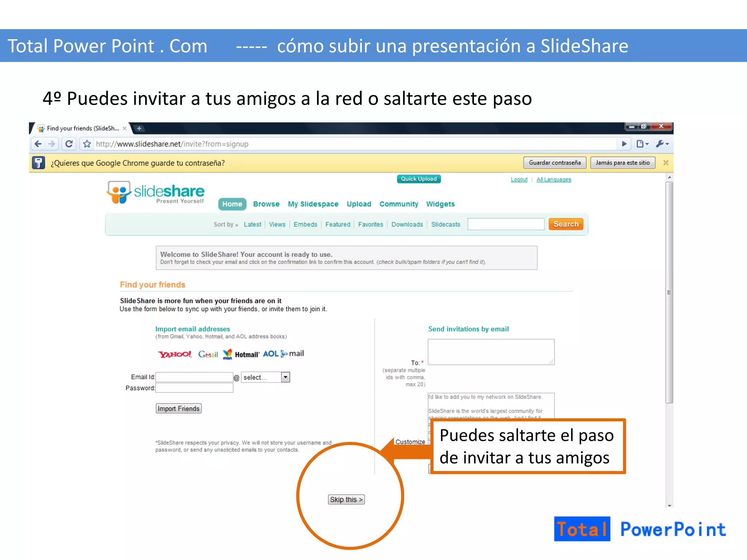Sort by Downloads
The width and height of the screenshot is (747, 560).
click(x=407, y=225)
